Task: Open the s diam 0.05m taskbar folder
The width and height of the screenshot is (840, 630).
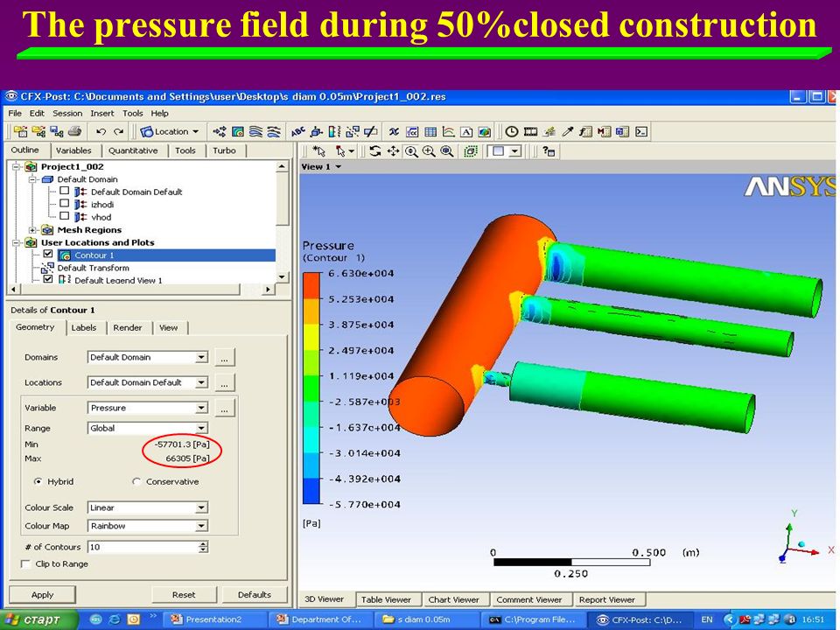Action: pyautogui.click(x=426, y=619)
